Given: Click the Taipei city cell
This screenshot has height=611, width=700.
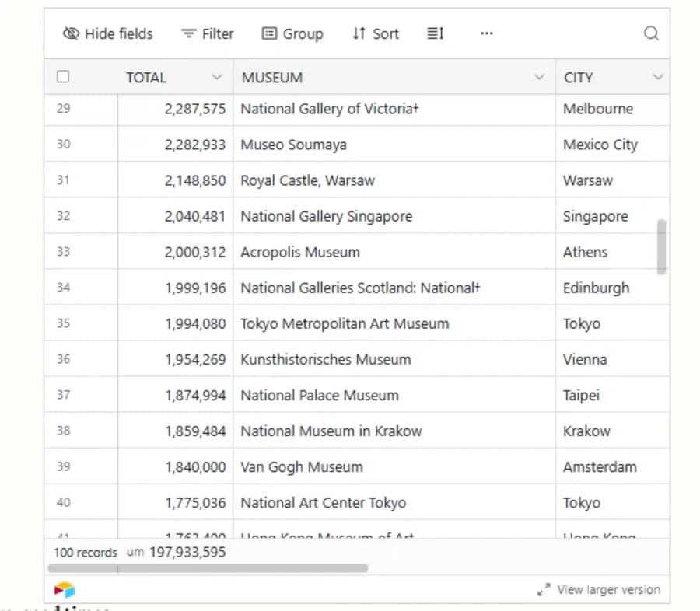Looking at the screenshot, I should click(x=613, y=395).
